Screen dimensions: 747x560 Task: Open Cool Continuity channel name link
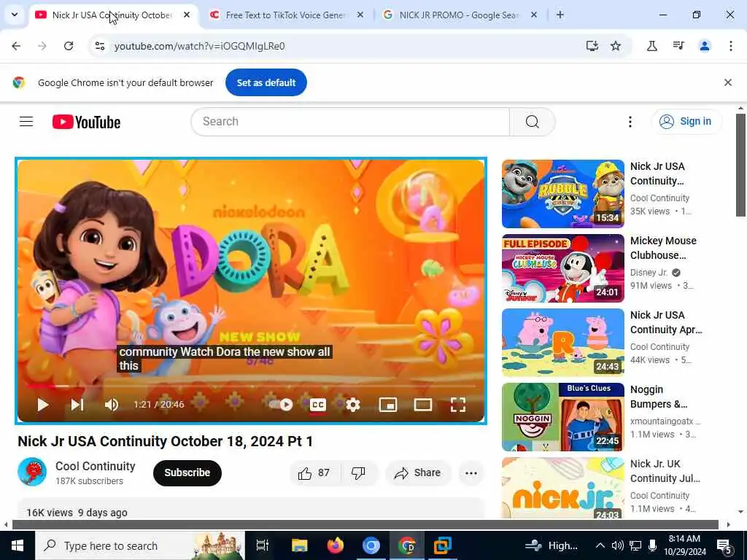(96, 466)
